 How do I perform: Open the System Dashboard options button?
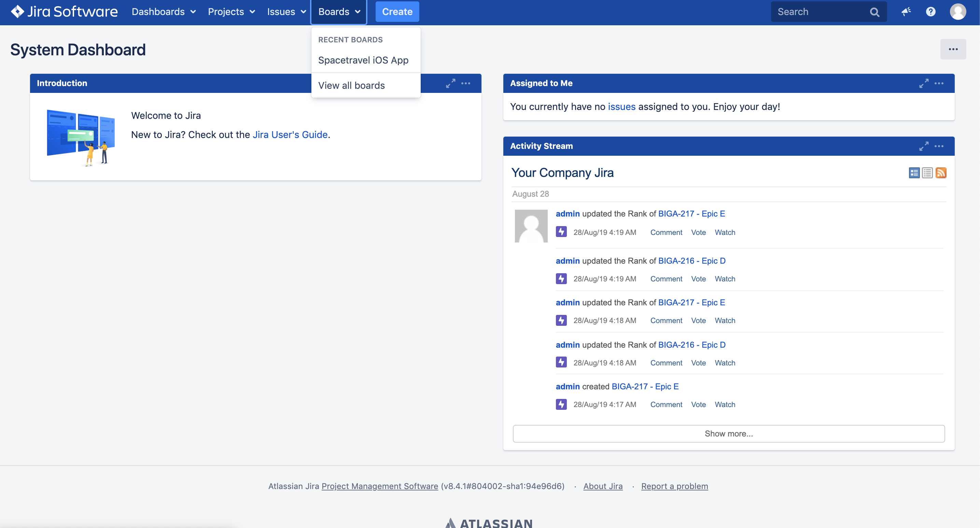953,49
